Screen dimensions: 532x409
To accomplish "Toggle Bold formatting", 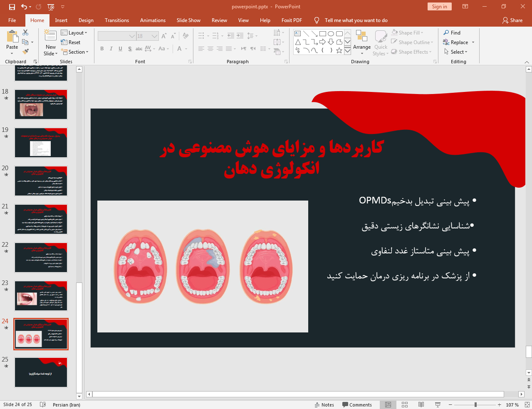I will [x=102, y=49].
